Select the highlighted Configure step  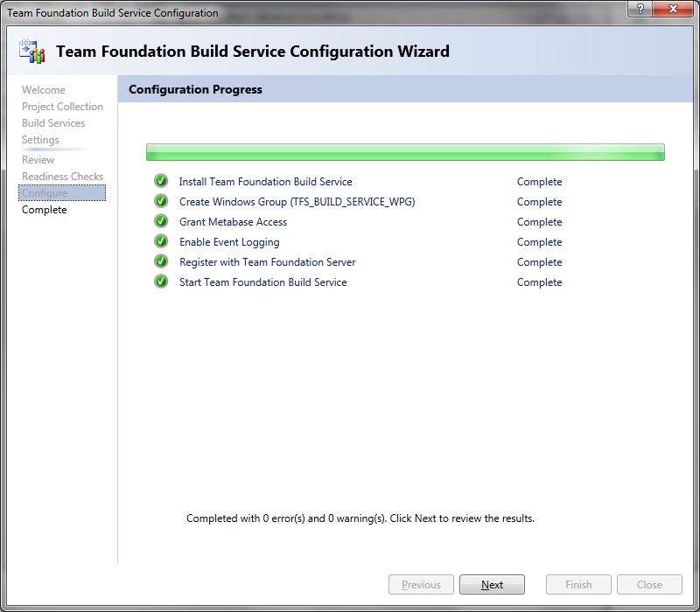click(62, 192)
